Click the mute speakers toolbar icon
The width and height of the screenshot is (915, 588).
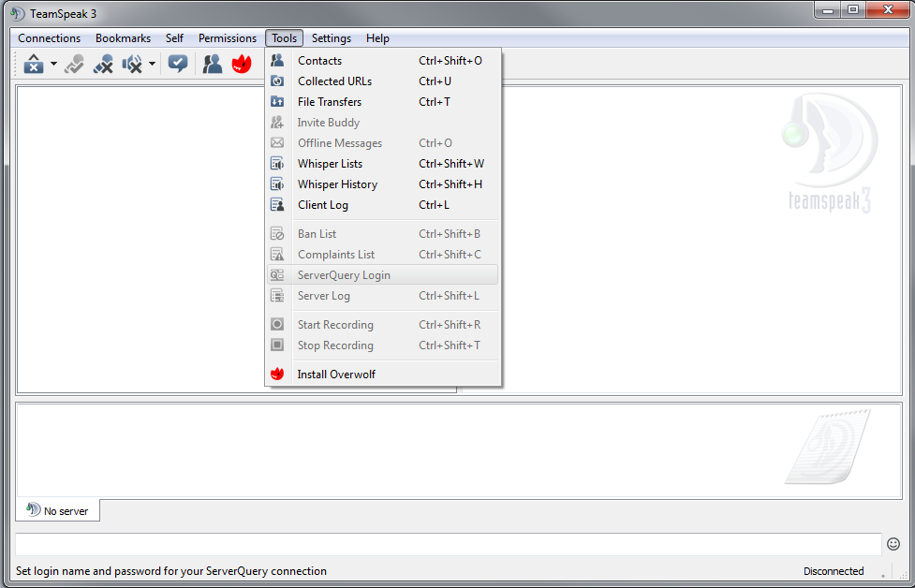click(132, 64)
